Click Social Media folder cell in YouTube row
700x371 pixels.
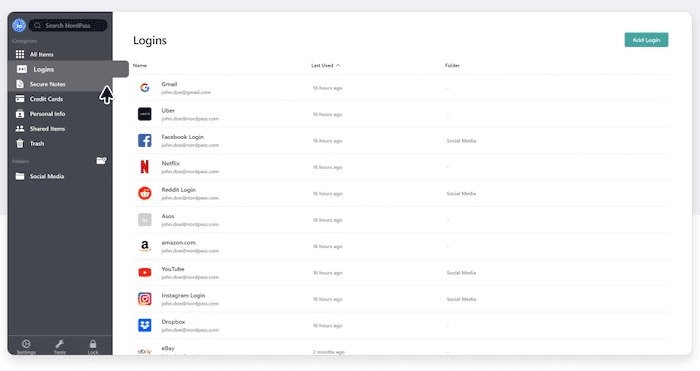click(461, 272)
